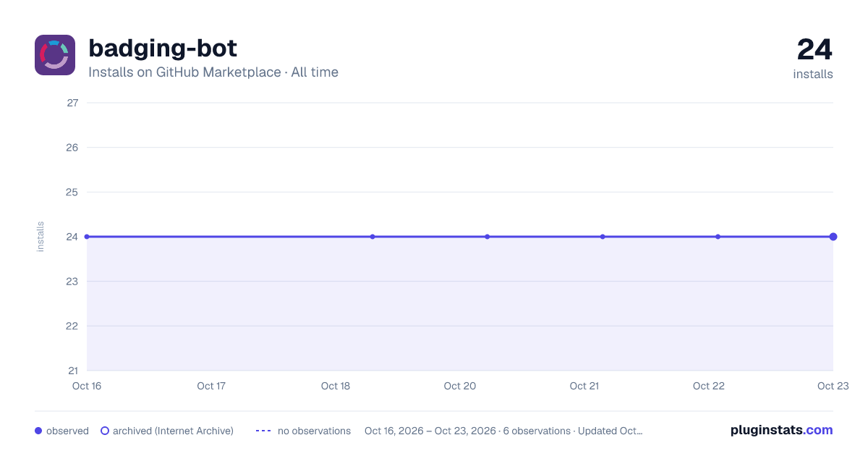Click the 25 y-axis label
Viewport: 868px width, 456px height.
pyautogui.click(x=72, y=193)
